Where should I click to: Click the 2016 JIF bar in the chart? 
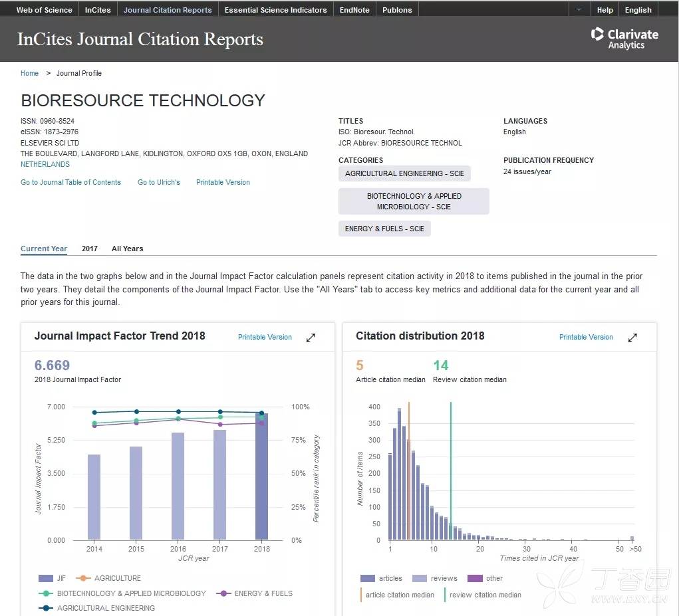[x=178, y=486]
